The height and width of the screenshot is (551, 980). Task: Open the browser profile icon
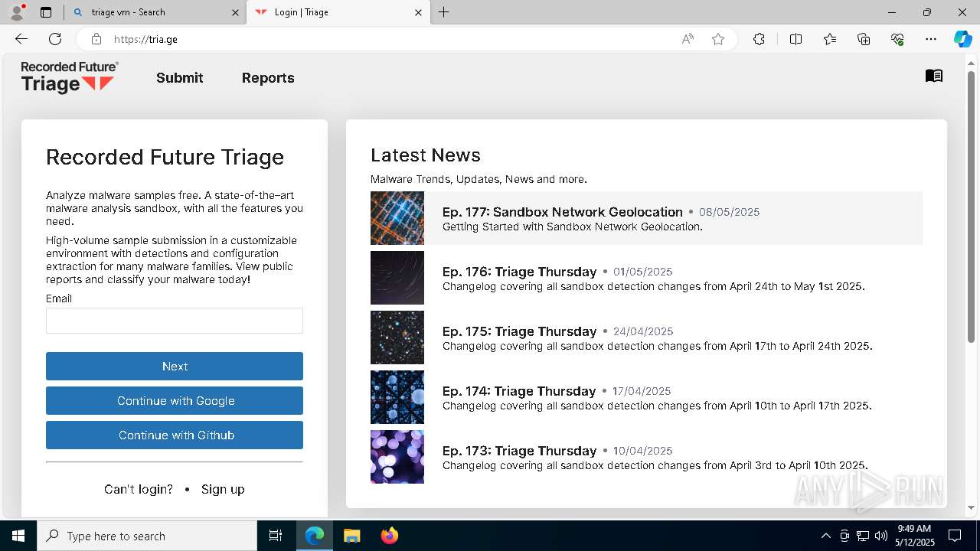point(17,12)
